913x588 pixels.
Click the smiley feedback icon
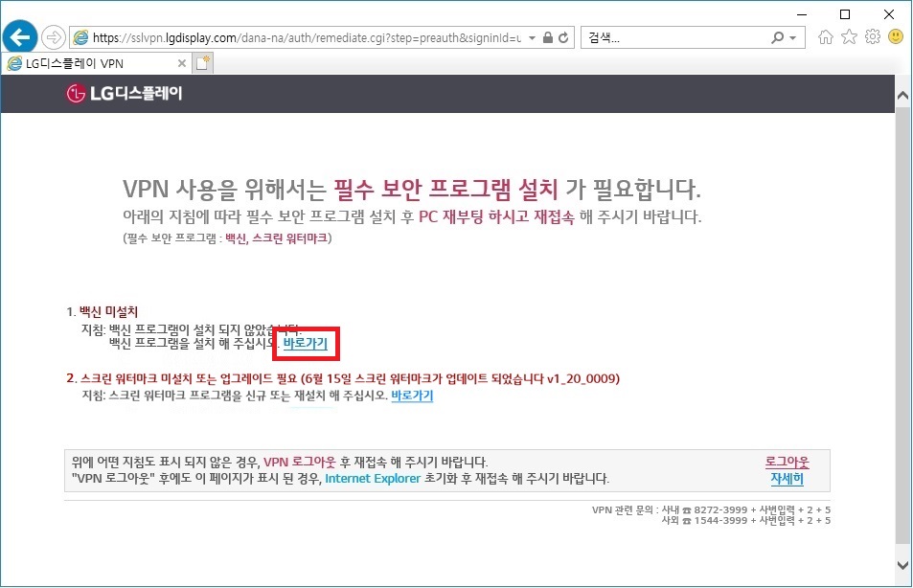[x=896, y=37]
